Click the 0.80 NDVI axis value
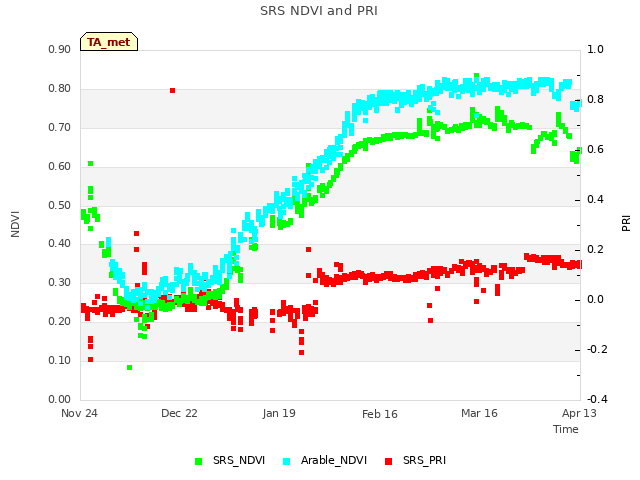Viewport: 640px width, 480px height. 60,89
